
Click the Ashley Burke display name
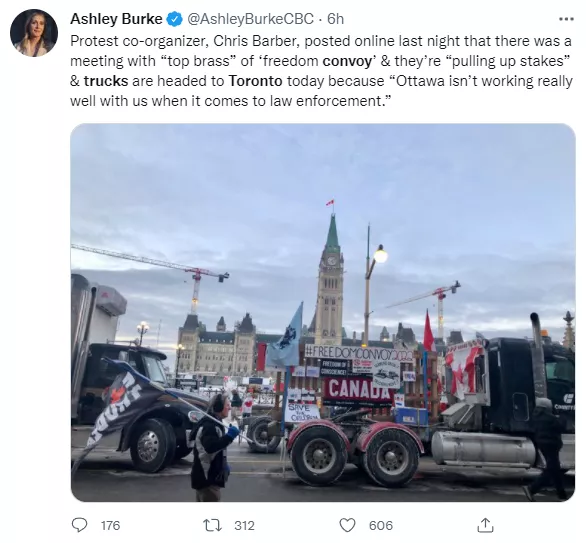(x=116, y=19)
